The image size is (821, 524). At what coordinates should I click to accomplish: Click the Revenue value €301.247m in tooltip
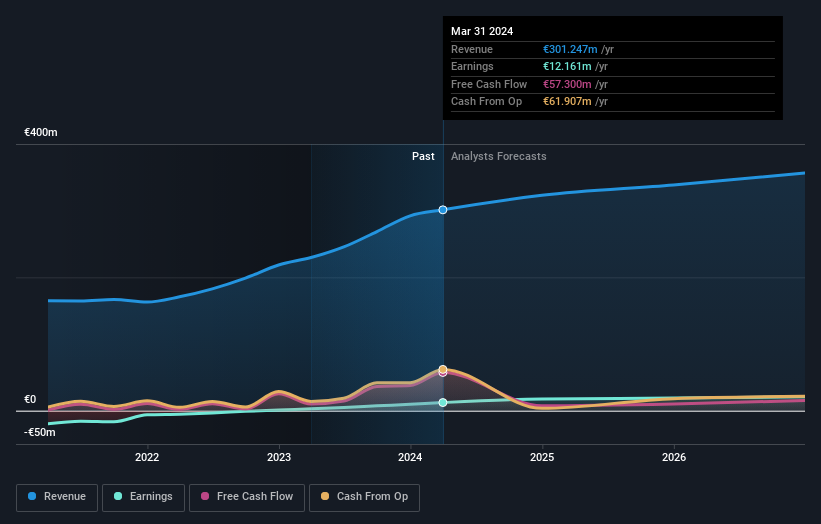tap(570, 49)
